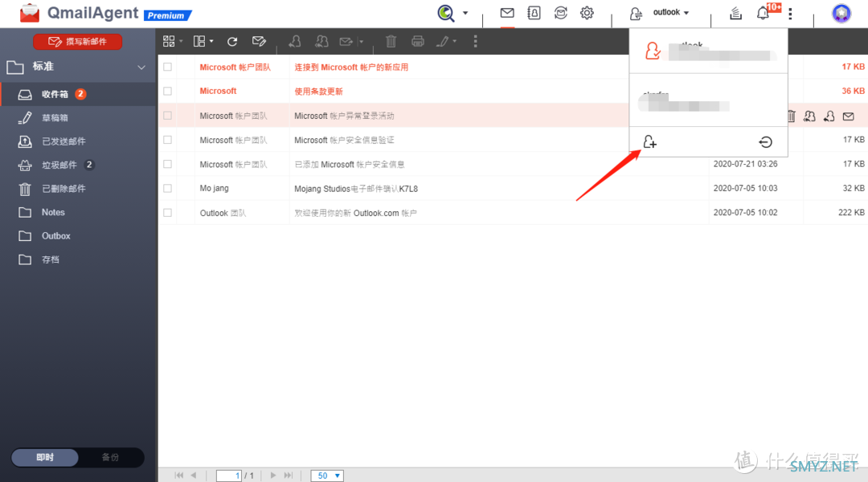Click the compose new mail button
Image resolution: width=868 pixels, height=482 pixels.
(x=77, y=42)
